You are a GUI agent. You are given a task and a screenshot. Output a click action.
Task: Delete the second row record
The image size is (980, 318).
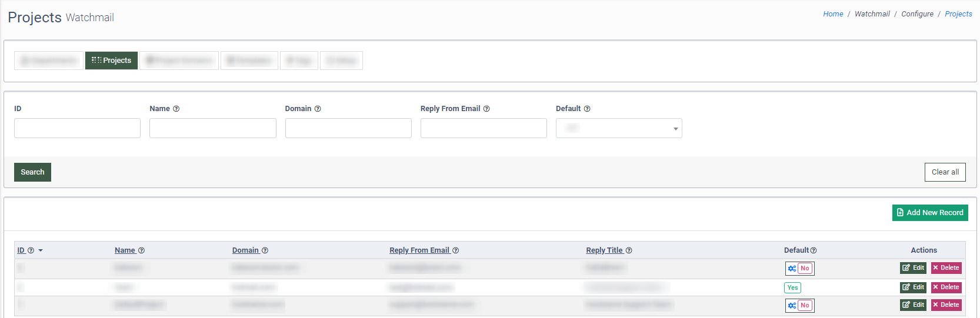coord(946,287)
